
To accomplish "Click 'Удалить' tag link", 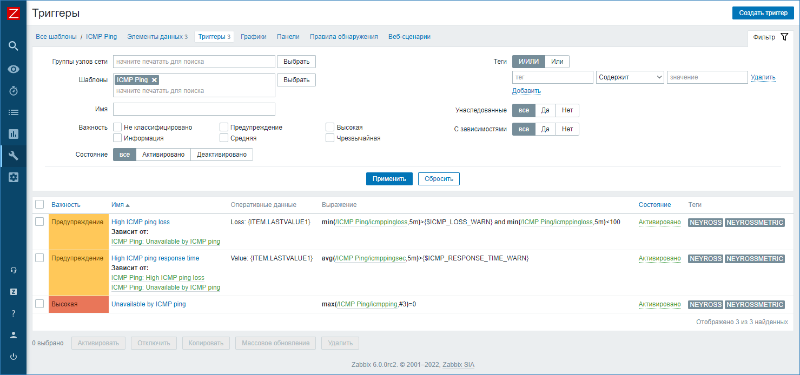I will click(x=763, y=78).
